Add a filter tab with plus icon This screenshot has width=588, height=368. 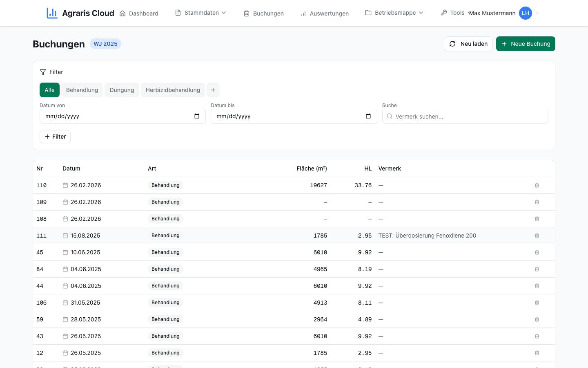(213, 90)
